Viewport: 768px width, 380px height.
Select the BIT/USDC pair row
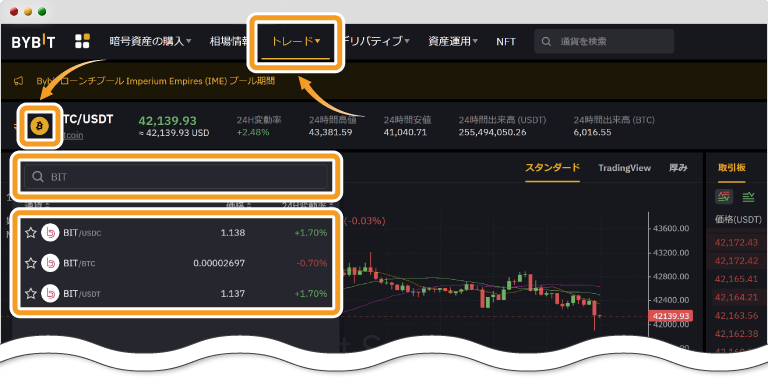[x=176, y=233]
